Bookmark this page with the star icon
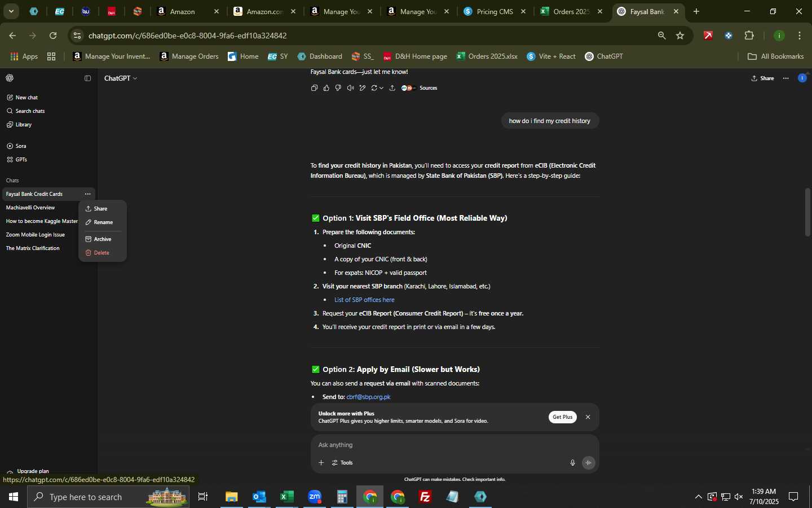Screen dimensions: 812x508 tap(680, 36)
